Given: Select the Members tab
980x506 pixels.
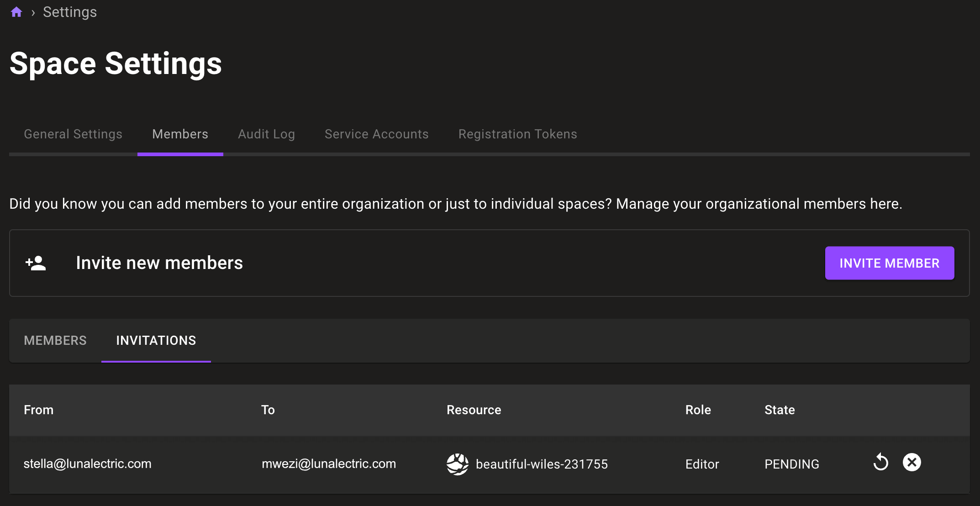Looking at the screenshot, I should (x=180, y=134).
